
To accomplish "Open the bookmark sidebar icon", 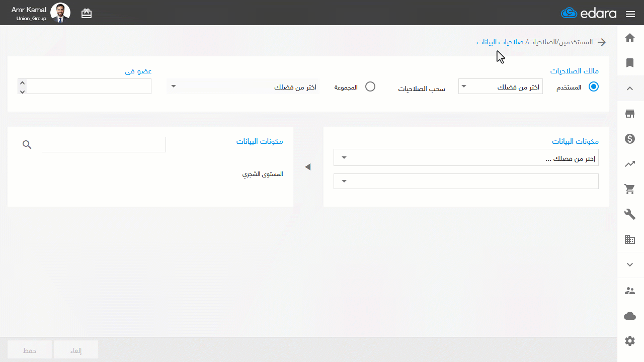I will pos(630,63).
